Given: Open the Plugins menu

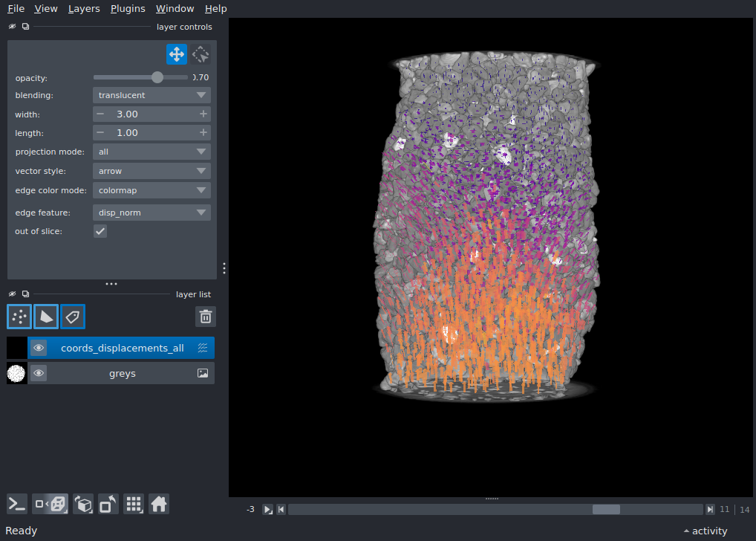Looking at the screenshot, I should coord(128,9).
